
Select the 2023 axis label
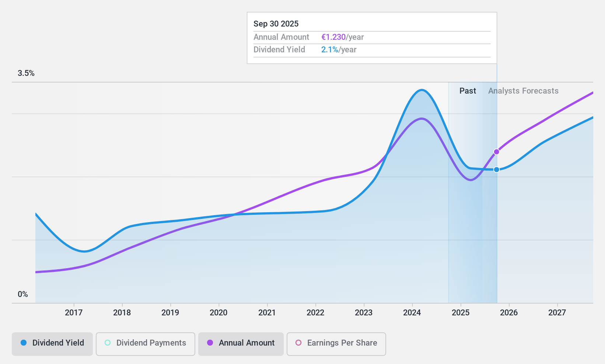pyautogui.click(x=364, y=313)
